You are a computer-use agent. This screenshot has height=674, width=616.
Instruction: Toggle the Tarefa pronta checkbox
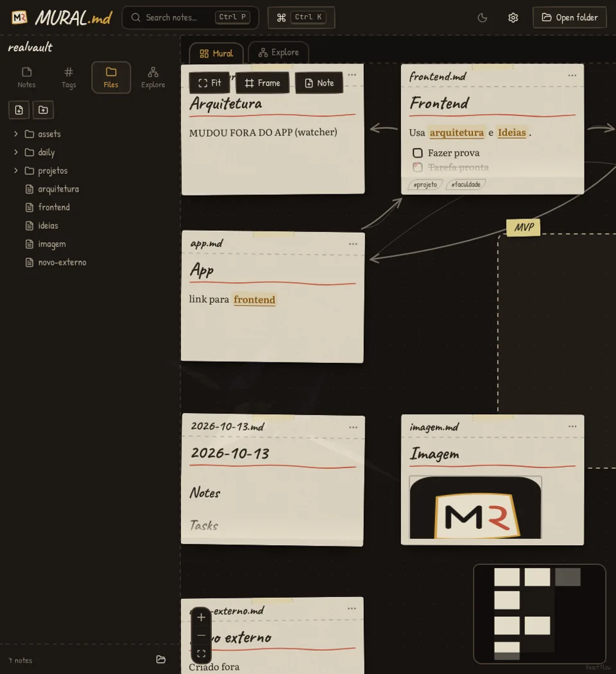[x=417, y=167]
